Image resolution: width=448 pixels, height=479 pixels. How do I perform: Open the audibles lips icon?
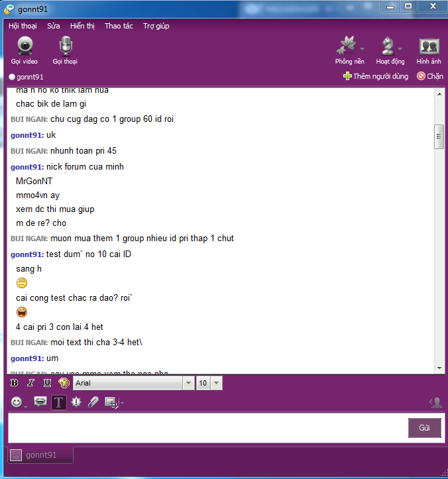coord(40,401)
